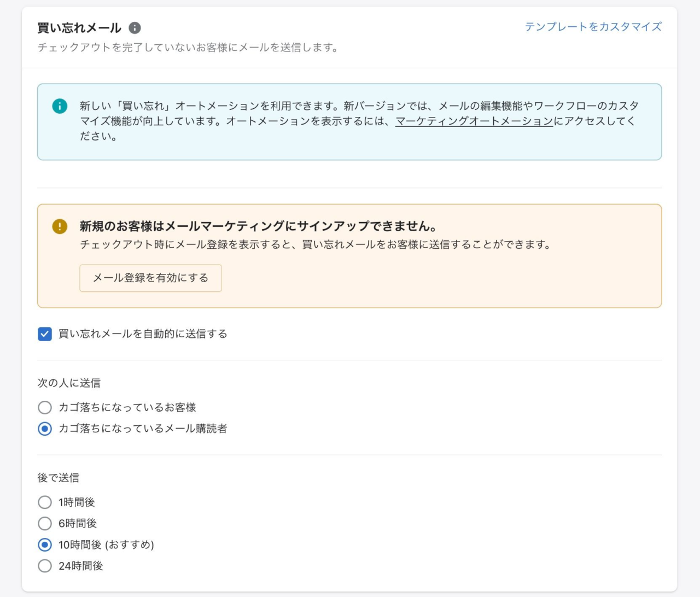
Task: Choose the 24時間後 send delay
Action: coord(45,566)
